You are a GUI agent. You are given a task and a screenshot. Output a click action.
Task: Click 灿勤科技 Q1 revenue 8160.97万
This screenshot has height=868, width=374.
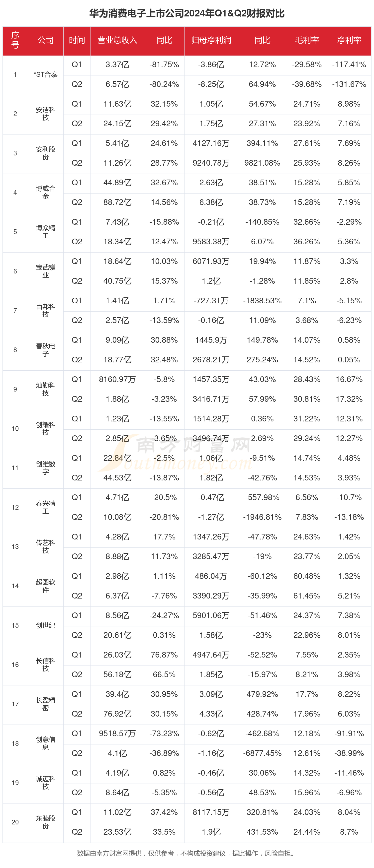click(x=117, y=379)
